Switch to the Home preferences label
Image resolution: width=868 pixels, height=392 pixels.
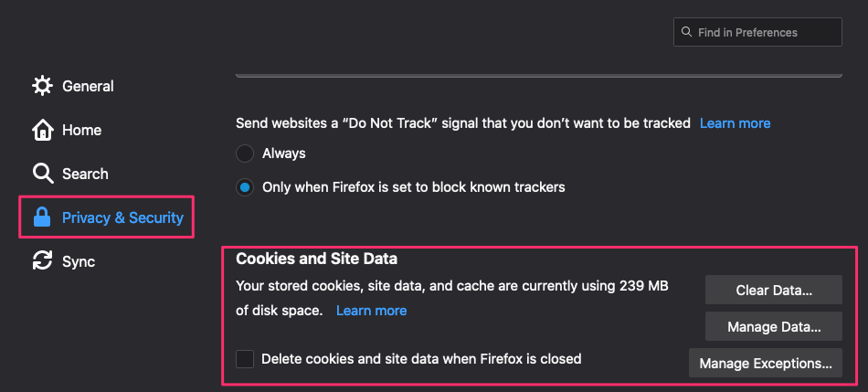[81, 130]
